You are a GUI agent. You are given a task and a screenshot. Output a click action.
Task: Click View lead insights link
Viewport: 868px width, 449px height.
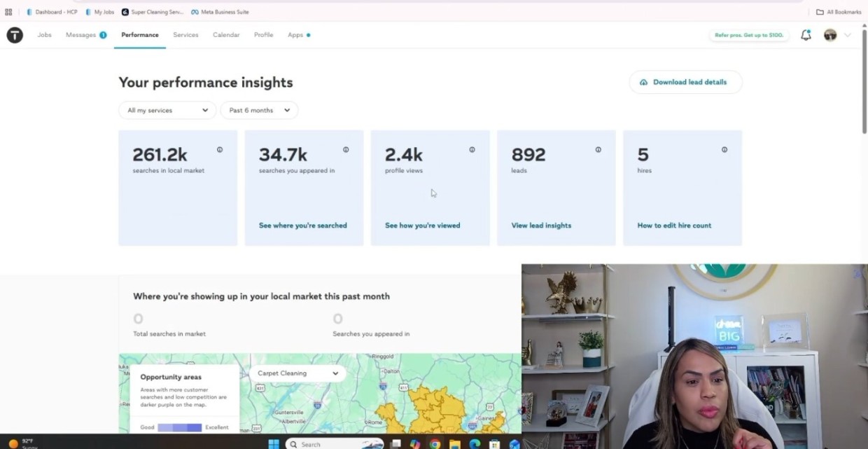(x=541, y=226)
